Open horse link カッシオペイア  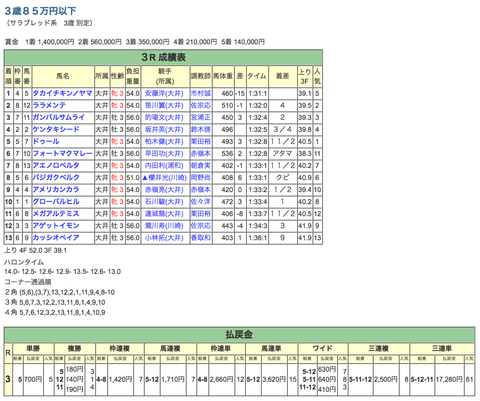coord(56,238)
